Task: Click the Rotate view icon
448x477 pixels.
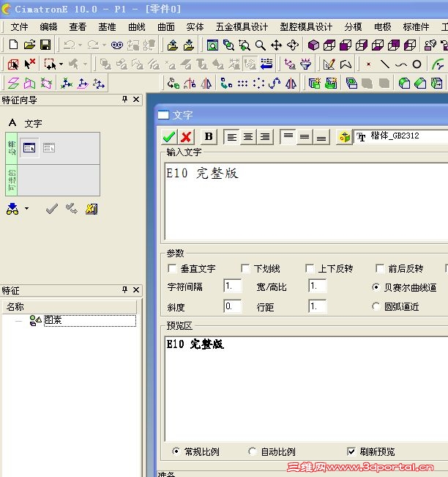Action: 293,45
